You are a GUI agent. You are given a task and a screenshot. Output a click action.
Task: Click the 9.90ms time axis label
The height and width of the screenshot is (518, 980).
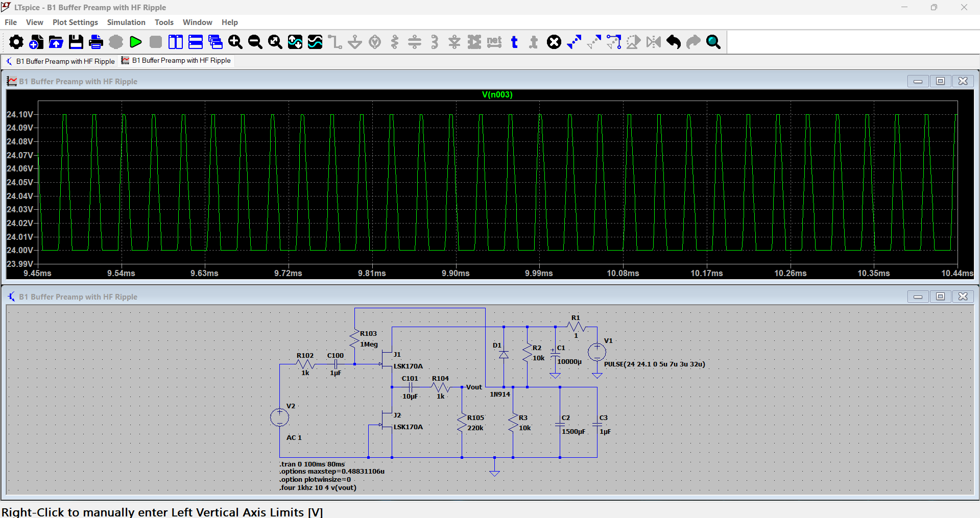coord(456,273)
